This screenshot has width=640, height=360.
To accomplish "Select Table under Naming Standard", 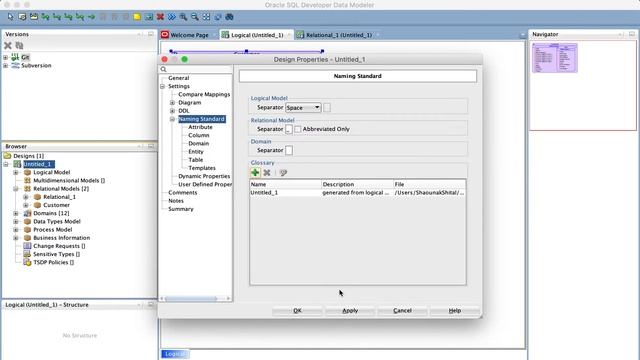I will pos(196,160).
